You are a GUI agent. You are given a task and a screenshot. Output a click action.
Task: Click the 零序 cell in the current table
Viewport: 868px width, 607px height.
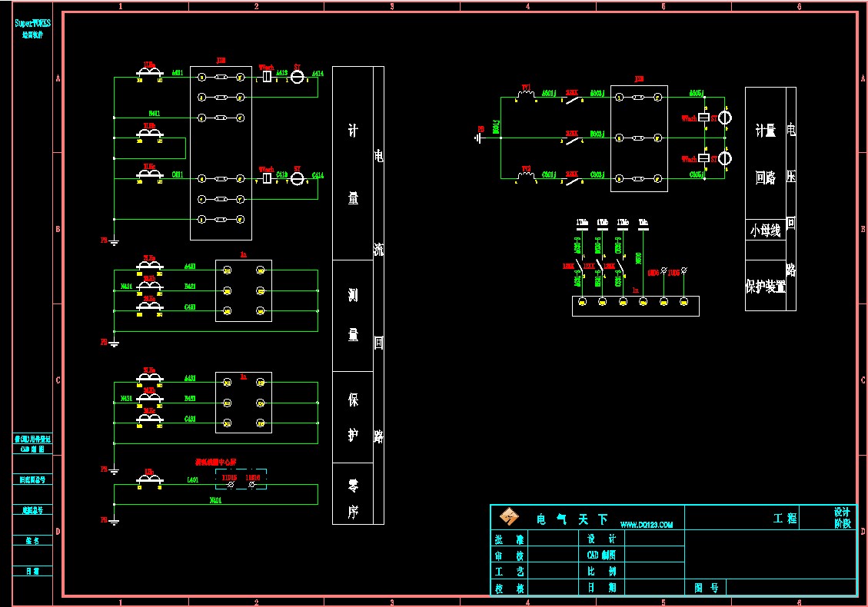[x=353, y=498]
